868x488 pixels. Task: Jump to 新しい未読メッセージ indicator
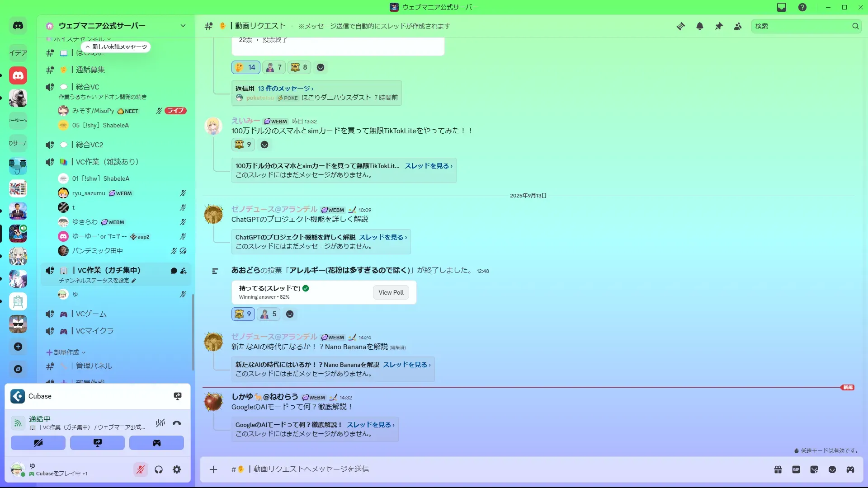pos(116,47)
